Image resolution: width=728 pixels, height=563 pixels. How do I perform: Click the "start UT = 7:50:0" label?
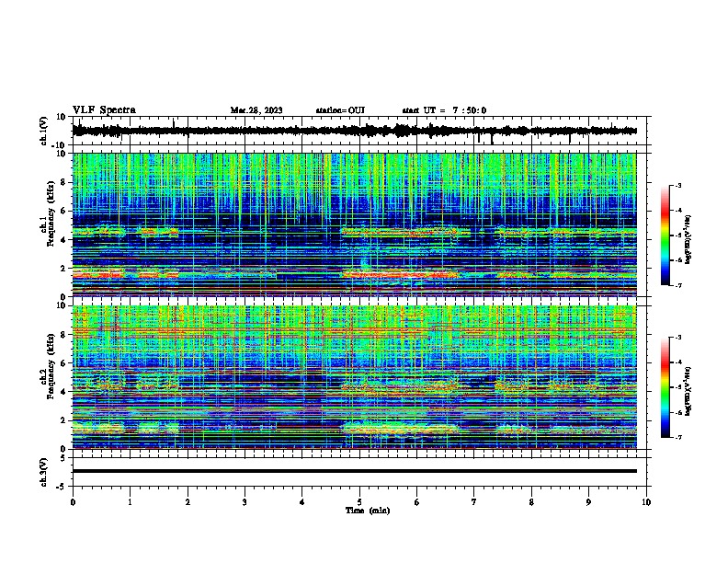coord(444,110)
